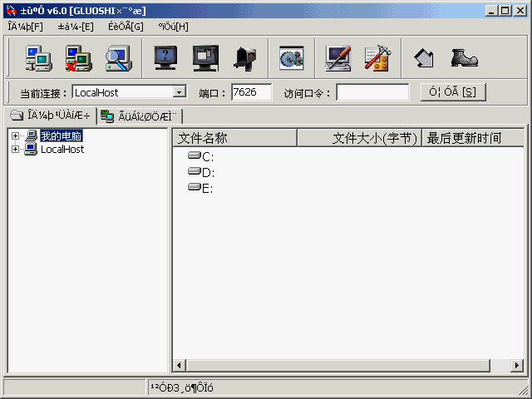Screen dimensions: 532x399
Task: Click the delete host icon with red X
Action: tap(78, 58)
